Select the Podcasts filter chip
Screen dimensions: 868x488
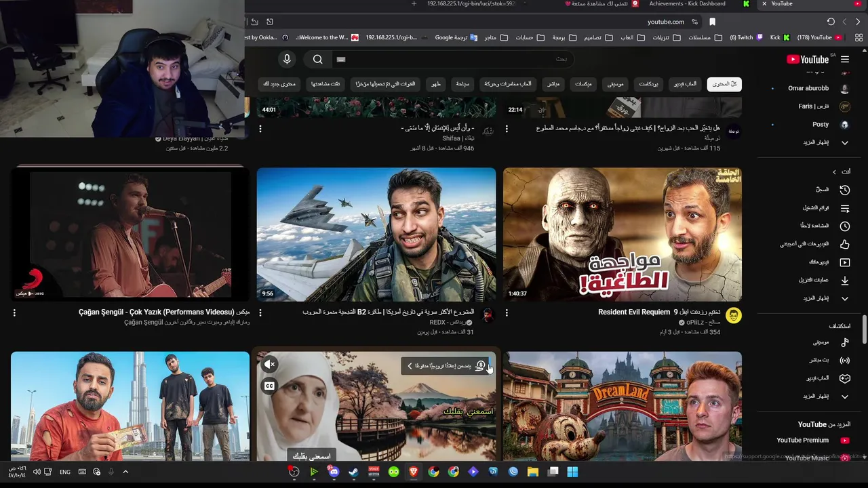648,84
